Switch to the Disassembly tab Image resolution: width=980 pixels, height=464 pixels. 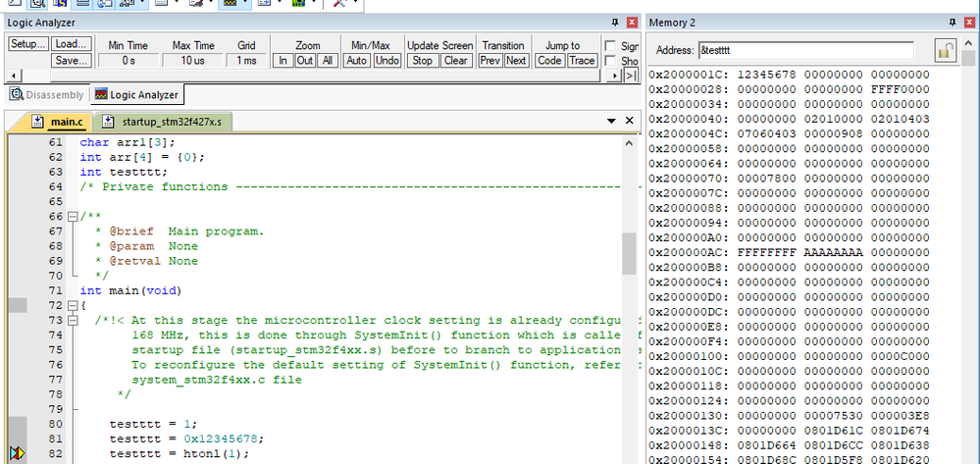click(47, 95)
